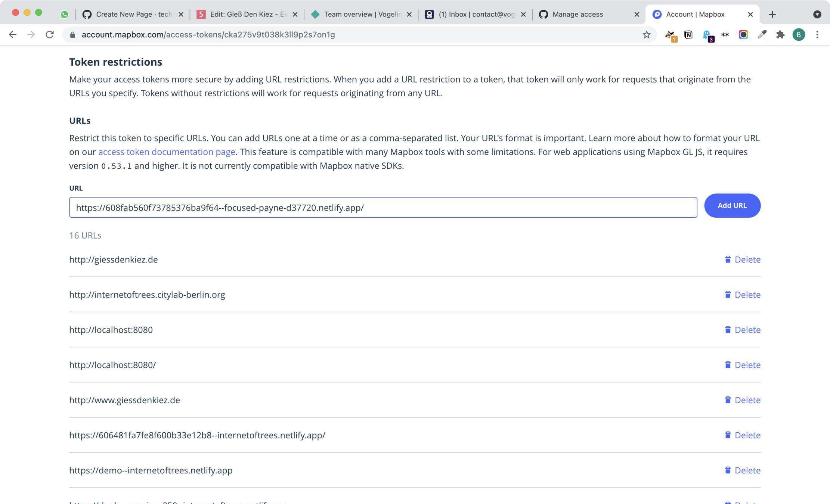The width and height of the screenshot is (830, 504).
Task: Go back to the previous page
Action: click(x=13, y=35)
